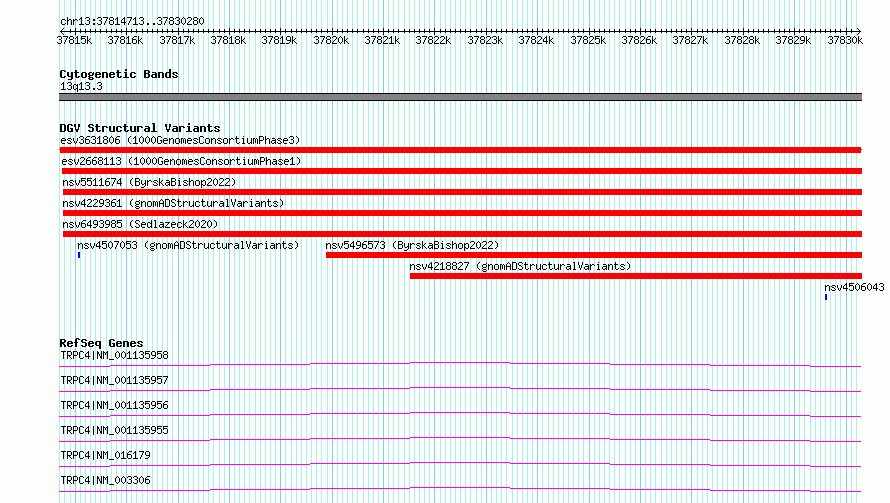890x503 pixels.
Task: Click the nsv6493985 red variant bar
Action: click(x=462, y=234)
